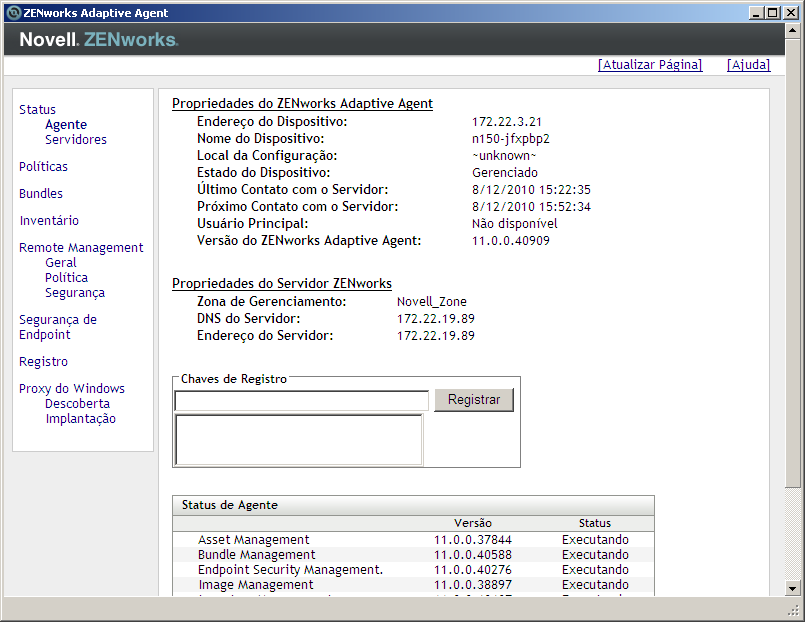Expand the Remote Management section
Viewport: 805px width, 622px height.
[80, 247]
